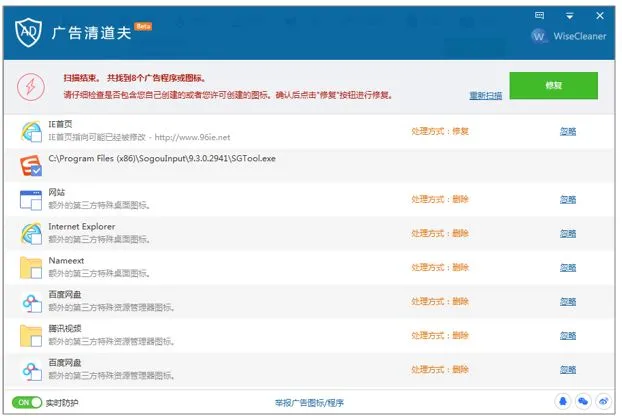Click the red lightning scan-result icon

(31, 86)
